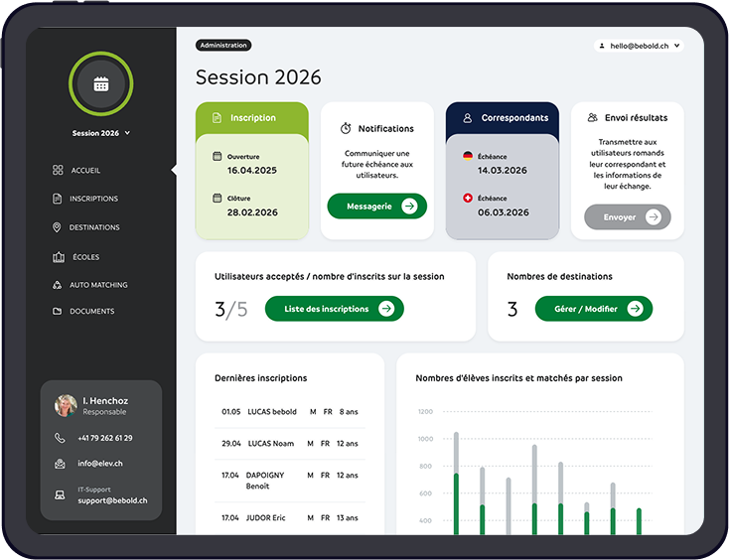
Task: Open the Session 2026 dropdown in sidebar
Action: 101,133
